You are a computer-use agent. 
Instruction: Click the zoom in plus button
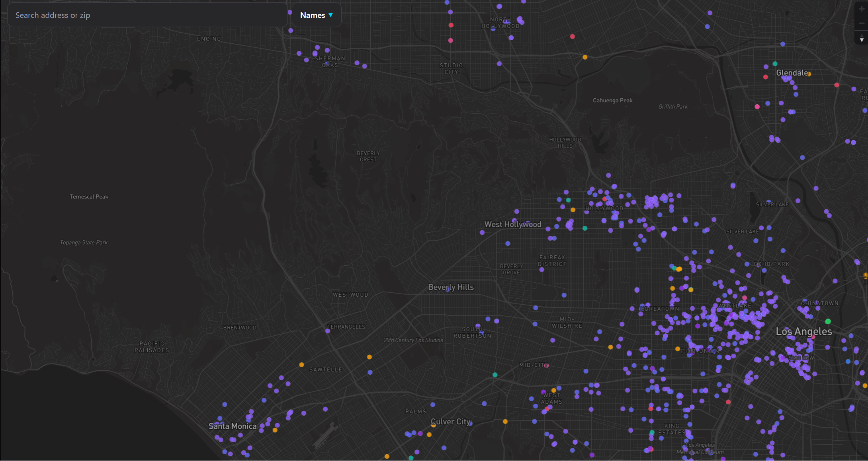[862, 9]
